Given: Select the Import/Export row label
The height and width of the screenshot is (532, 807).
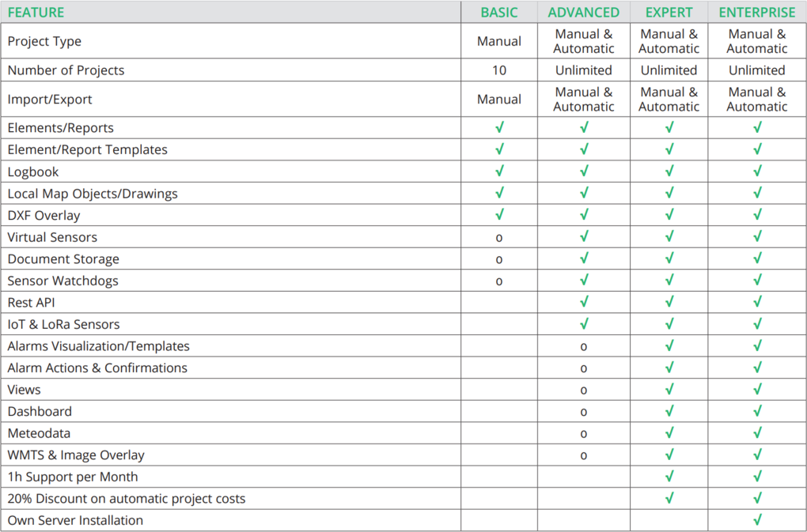Looking at the screenshot, I should coord(49,99).
